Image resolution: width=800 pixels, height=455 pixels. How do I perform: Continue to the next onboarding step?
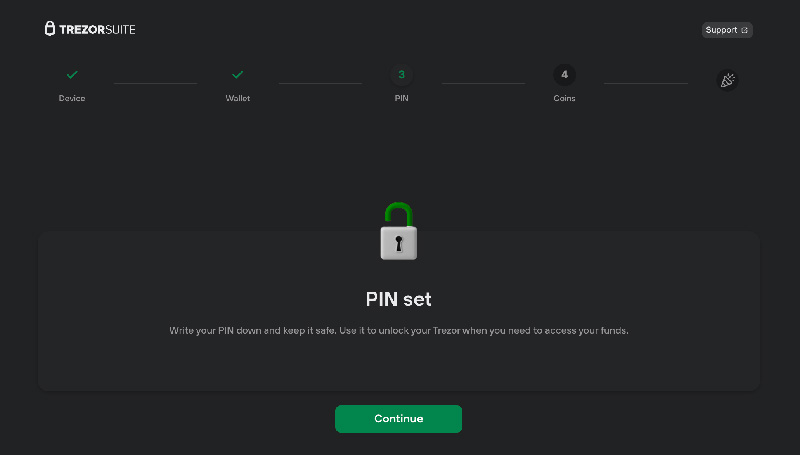398,419
